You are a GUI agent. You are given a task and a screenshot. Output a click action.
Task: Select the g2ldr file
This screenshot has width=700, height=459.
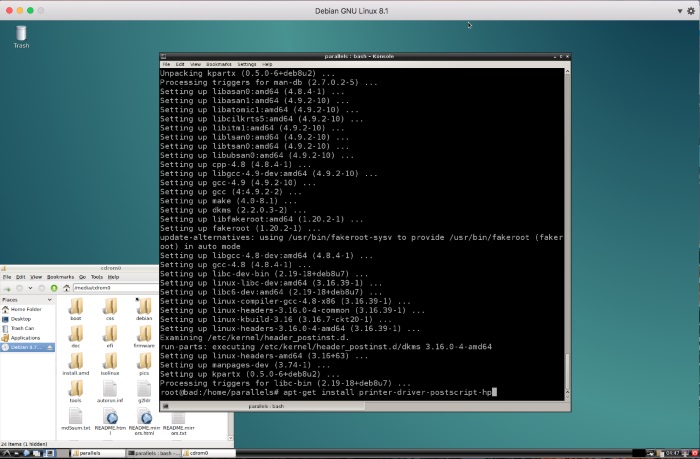click(x=144, y=392)
